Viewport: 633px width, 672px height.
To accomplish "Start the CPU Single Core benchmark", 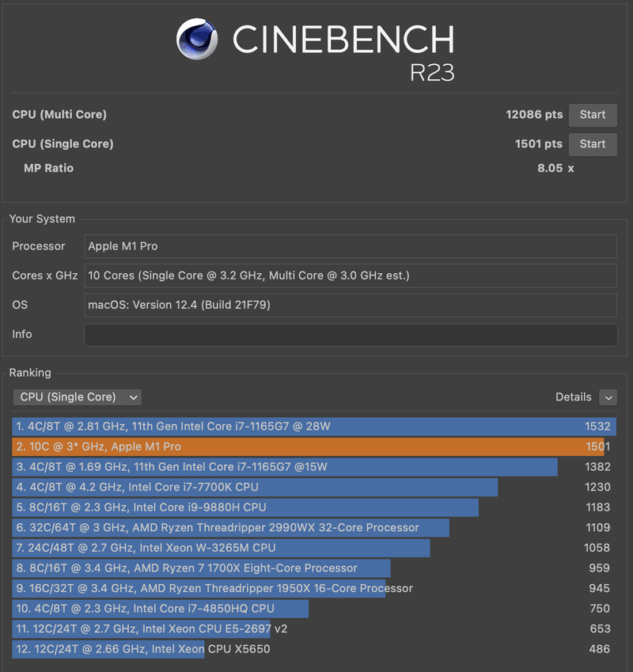I will (592, 144).
